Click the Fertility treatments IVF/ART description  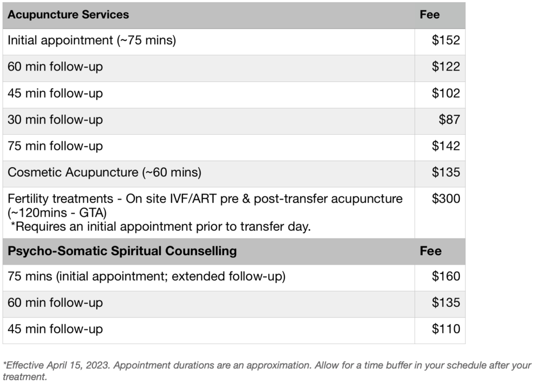(205, 199)
